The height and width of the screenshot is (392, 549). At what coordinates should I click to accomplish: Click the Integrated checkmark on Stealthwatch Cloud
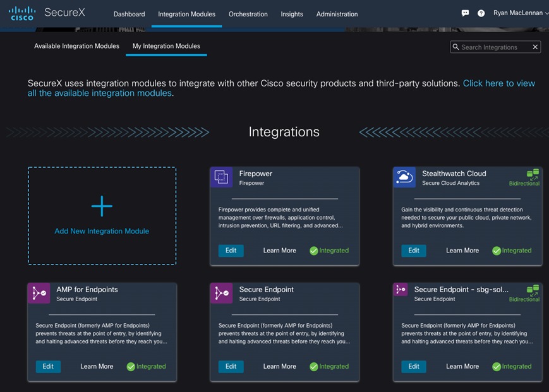(497, 251)
